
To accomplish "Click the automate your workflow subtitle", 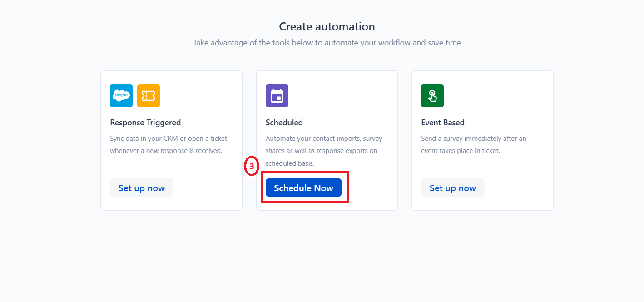I will [327, 43].
